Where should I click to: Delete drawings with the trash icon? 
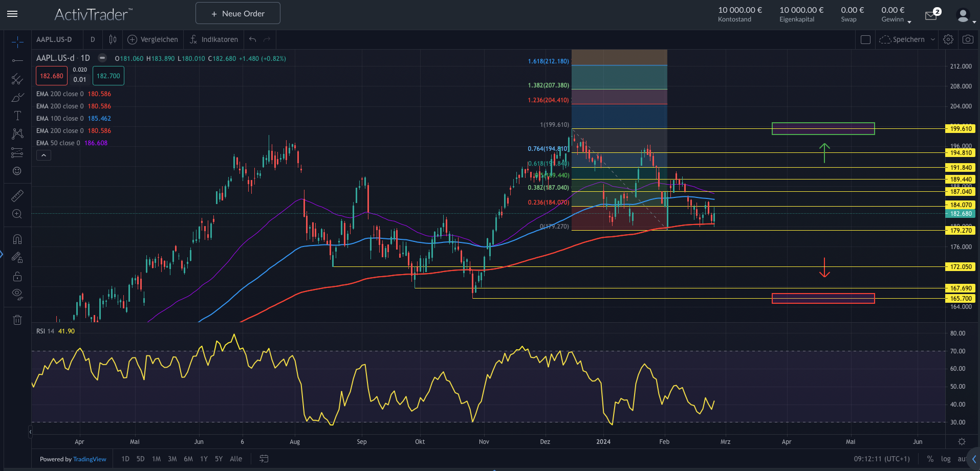click(17, 320)
